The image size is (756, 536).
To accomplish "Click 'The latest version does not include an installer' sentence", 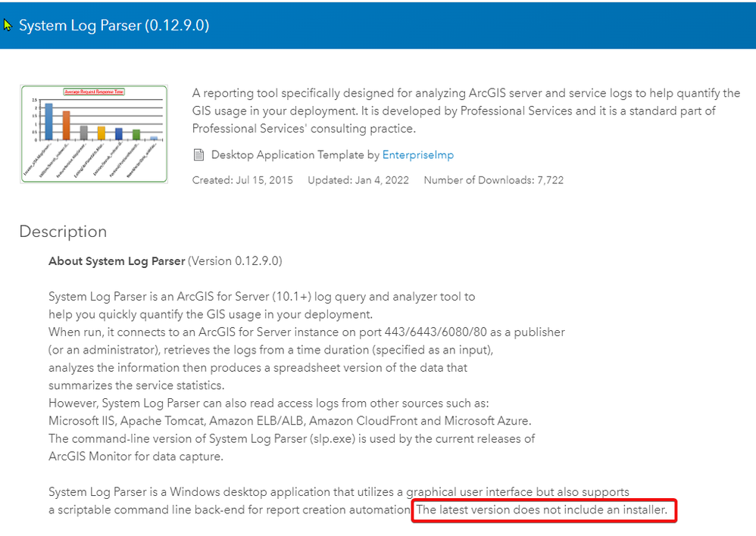I will point(542,510).
